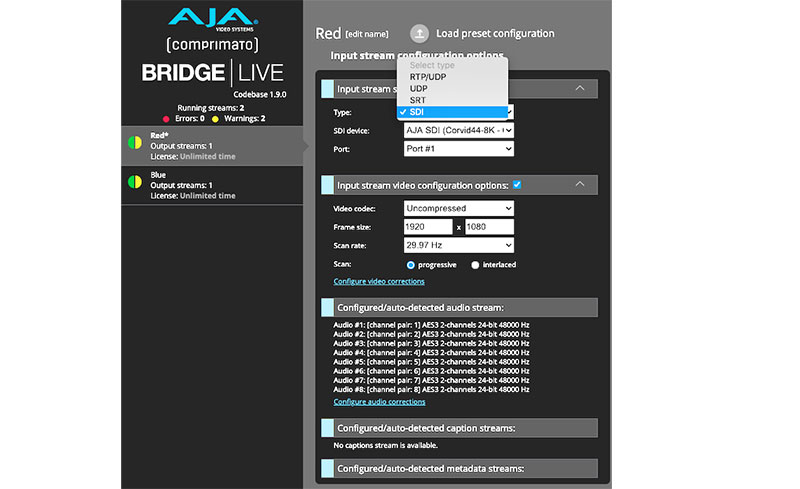Screen dimensions: 800x489
Task: Click the Codebase 1.9.0 version text
Action: (260, 95)
